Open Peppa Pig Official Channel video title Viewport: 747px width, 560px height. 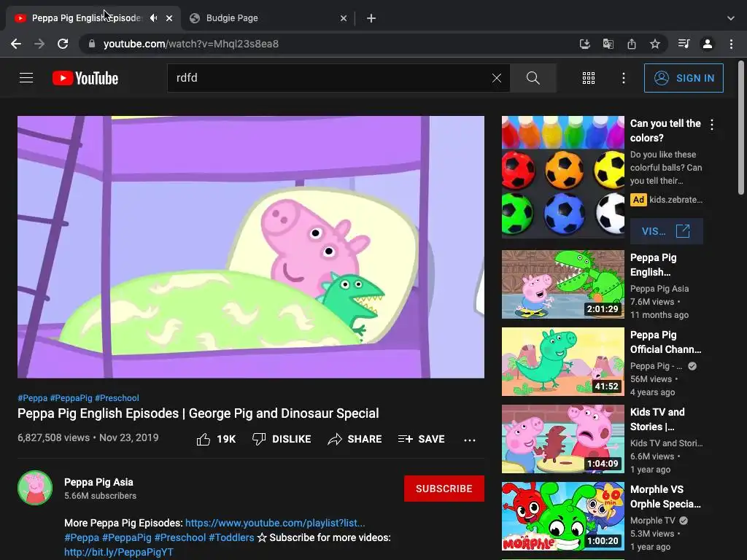[665, 342]
